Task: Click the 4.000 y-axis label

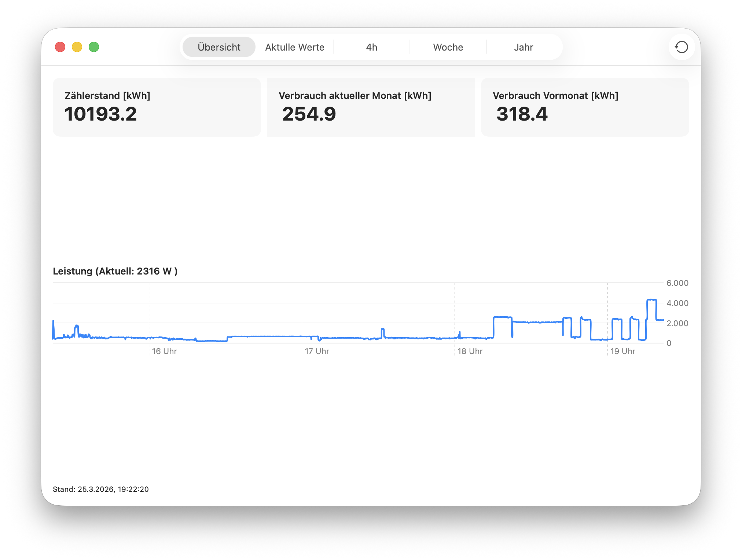Action: coord(677,303)
